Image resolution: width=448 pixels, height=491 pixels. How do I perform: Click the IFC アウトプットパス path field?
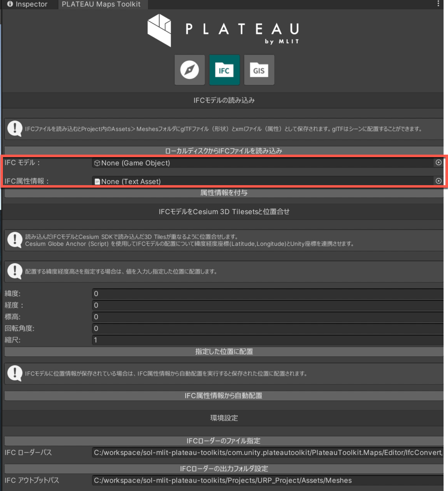coord(268,480)
